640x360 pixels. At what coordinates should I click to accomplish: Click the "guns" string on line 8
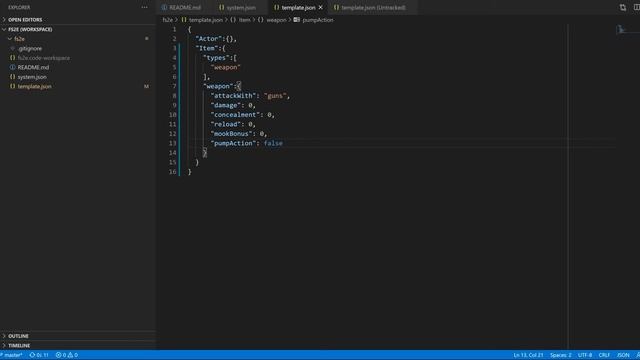point(274,96)
